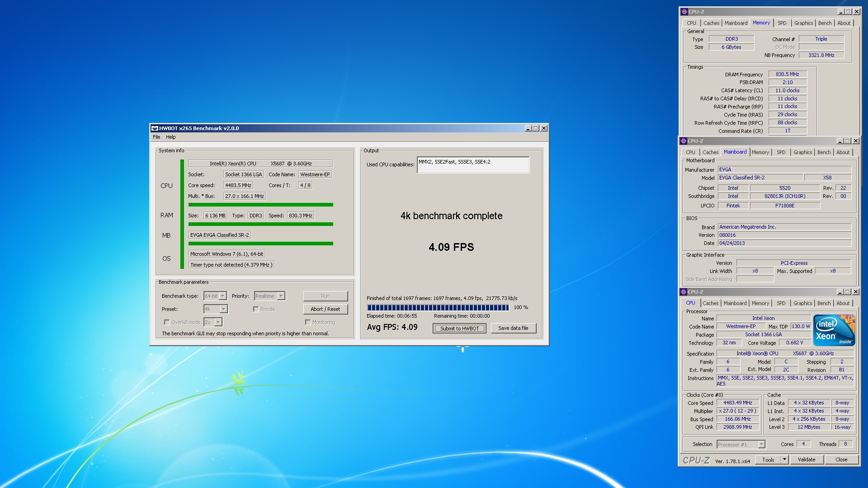Open the Help menu
Viewport: 868px width, 488px height.
(170, 137)
